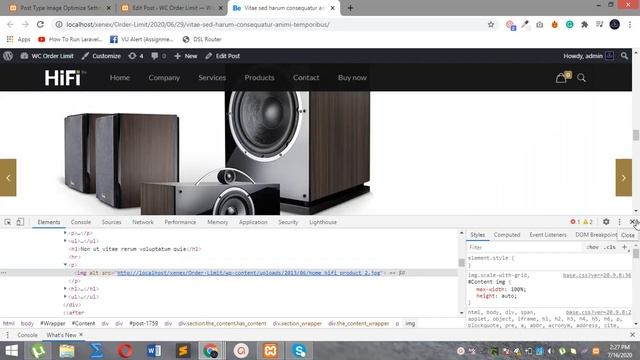Go to previous slide with left arrow
This screenshot has height=360, width=640.
(8, 178)
